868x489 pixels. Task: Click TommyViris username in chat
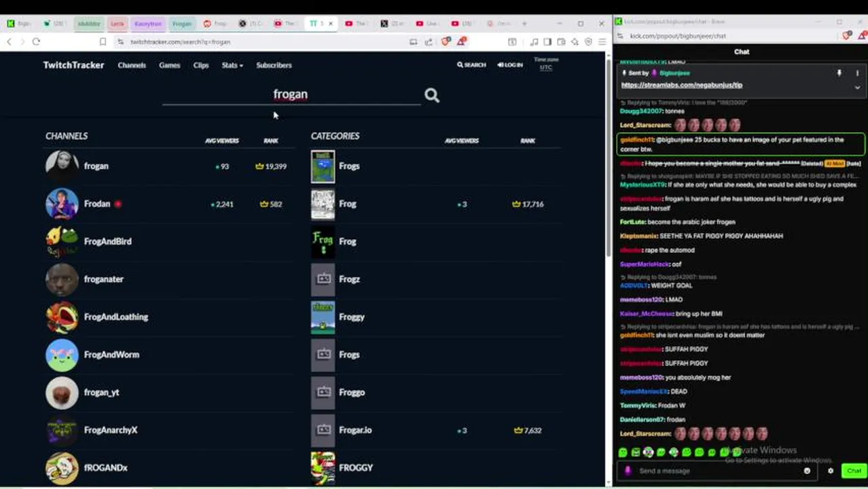pyautogui.click(x=637, y=405)
